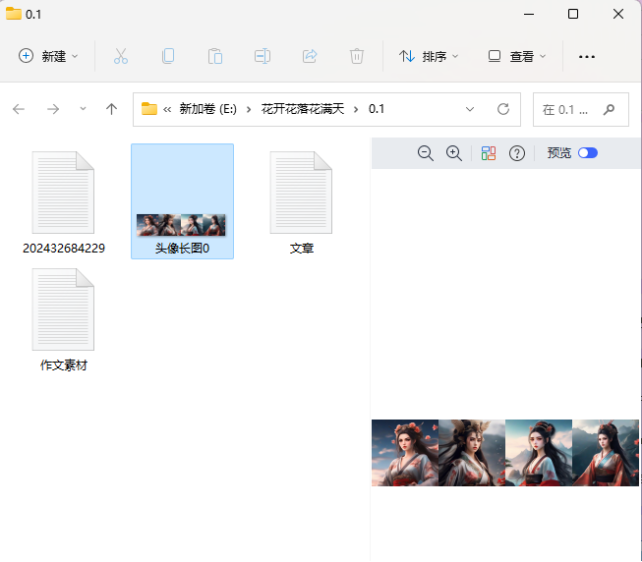Expand the recent locations chevron
This screenshot has height=562, width=642.
[83, 109]
